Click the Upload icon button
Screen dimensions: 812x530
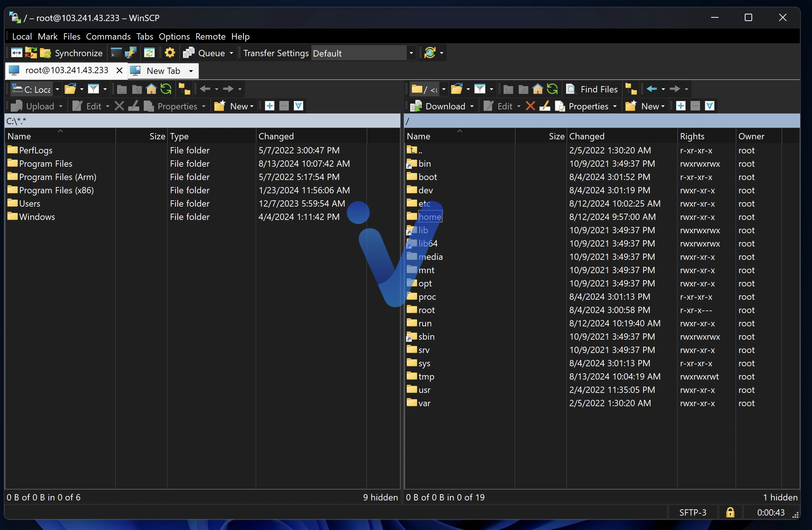pyautogui.click(x=17, y=105)
